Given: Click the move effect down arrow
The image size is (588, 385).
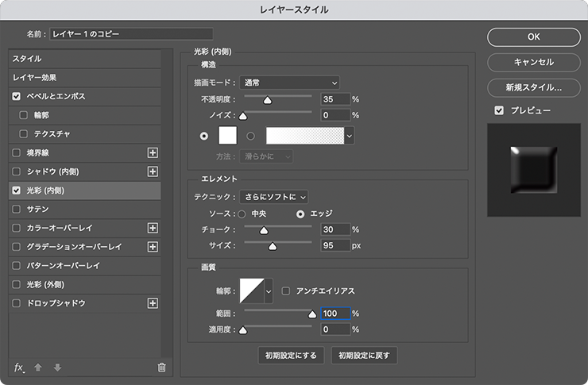Looking at the screenshot, I should [x=56, y=367].
